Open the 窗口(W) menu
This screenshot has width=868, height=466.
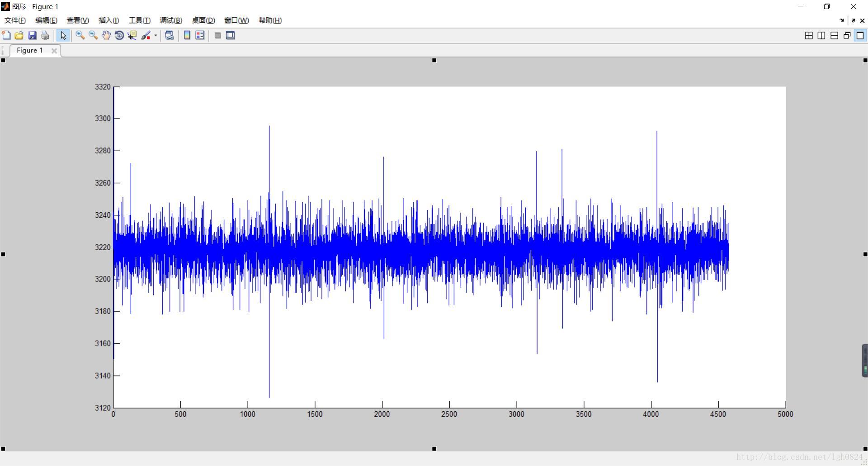[x=236, y=20]
